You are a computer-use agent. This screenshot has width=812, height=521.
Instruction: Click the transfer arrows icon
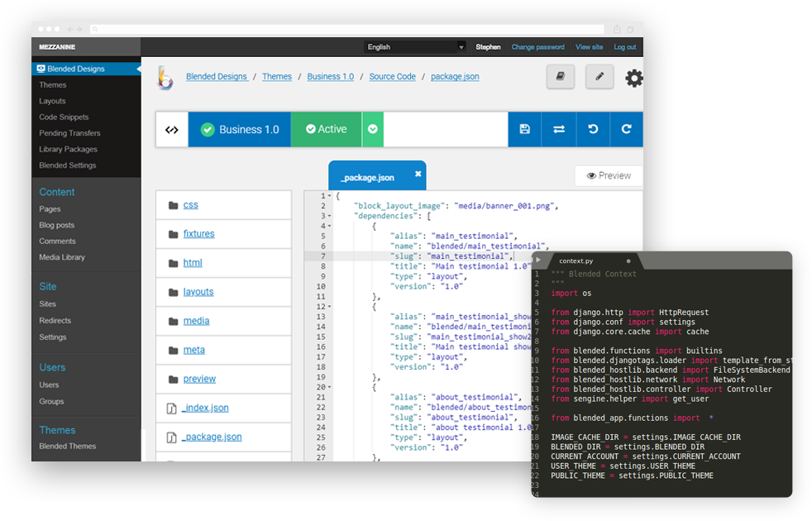(x=559, y=129)
